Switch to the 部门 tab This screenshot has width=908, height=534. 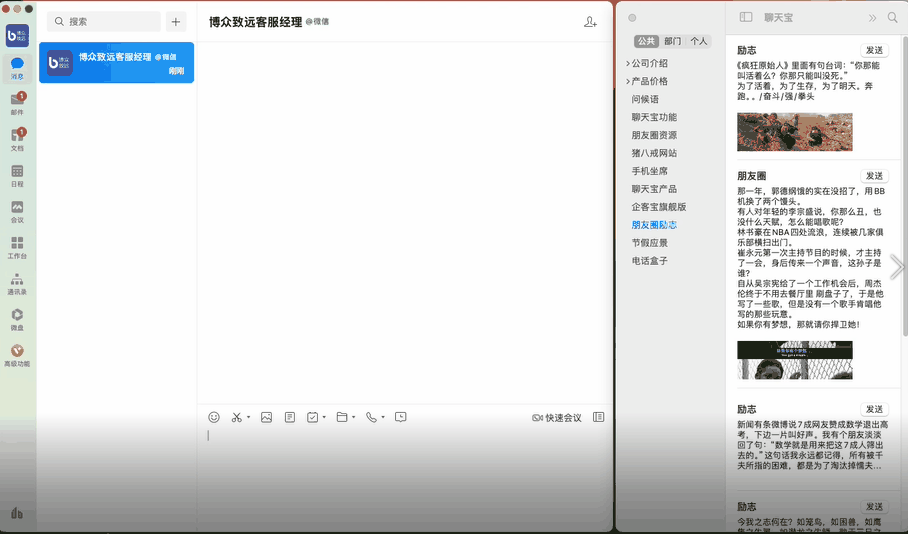point(672,42)
